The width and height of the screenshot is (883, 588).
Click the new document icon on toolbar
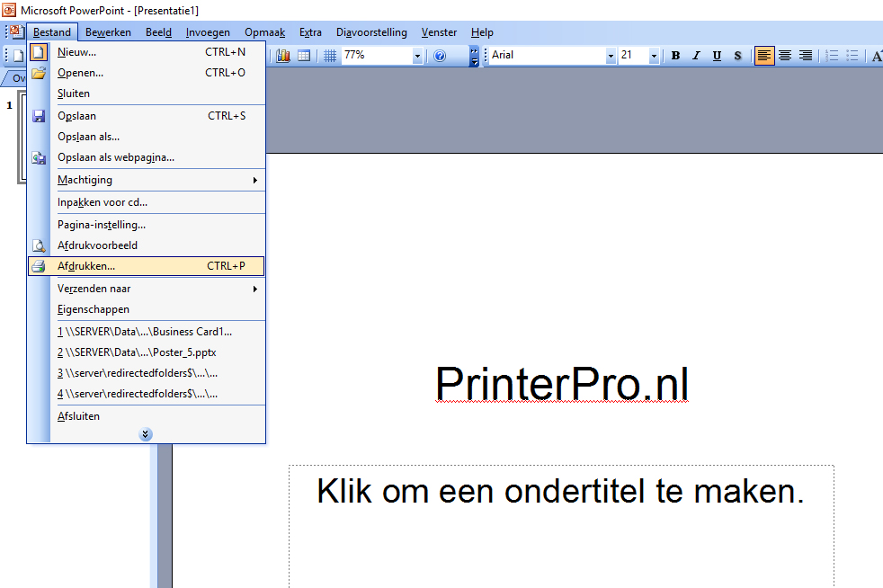(x=18, y=55)
